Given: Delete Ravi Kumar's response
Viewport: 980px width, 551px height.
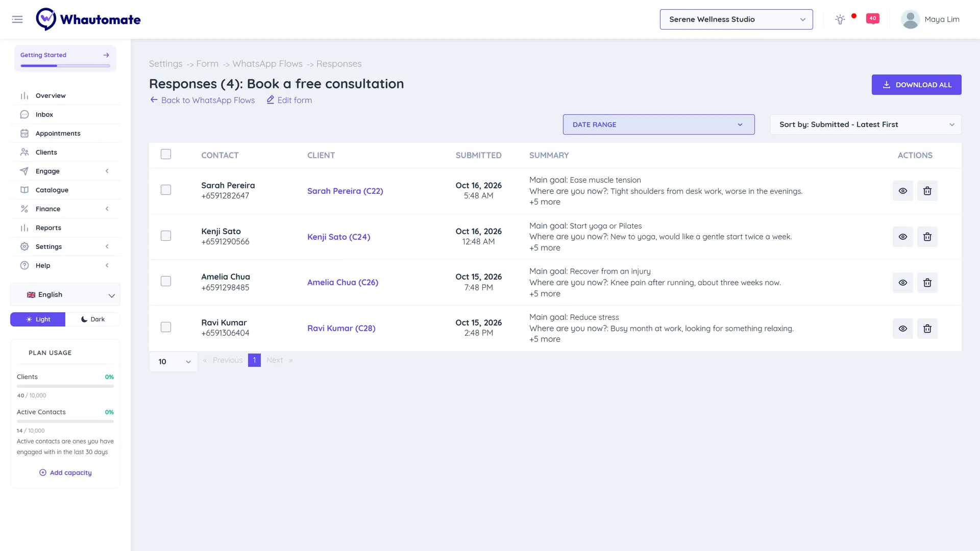Looking at the screenshot, I should [x=927, y=329].
